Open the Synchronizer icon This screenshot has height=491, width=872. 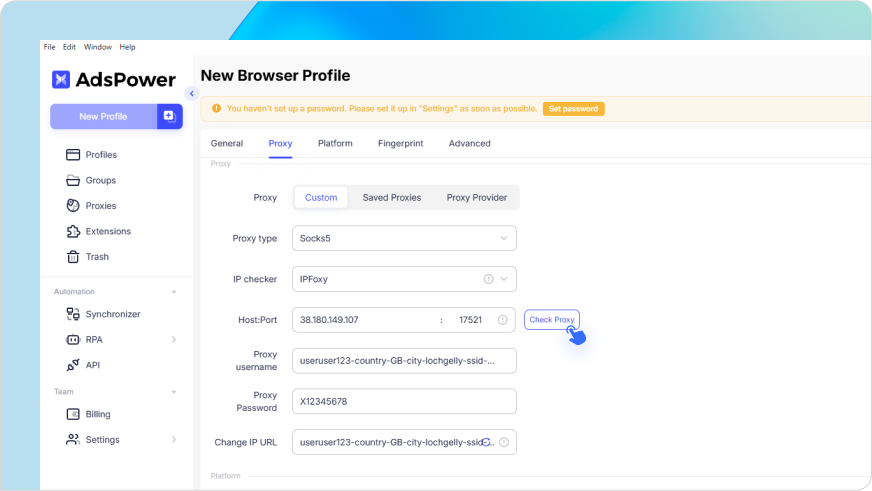(x=73, y=314)
